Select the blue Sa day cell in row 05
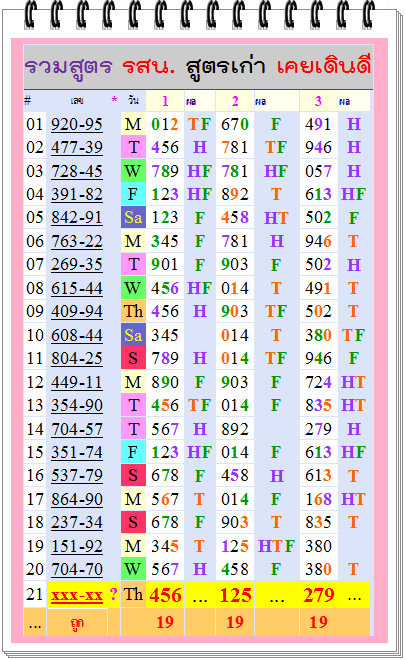This screenshot has width=405, height=660. [x=133, y=217]
